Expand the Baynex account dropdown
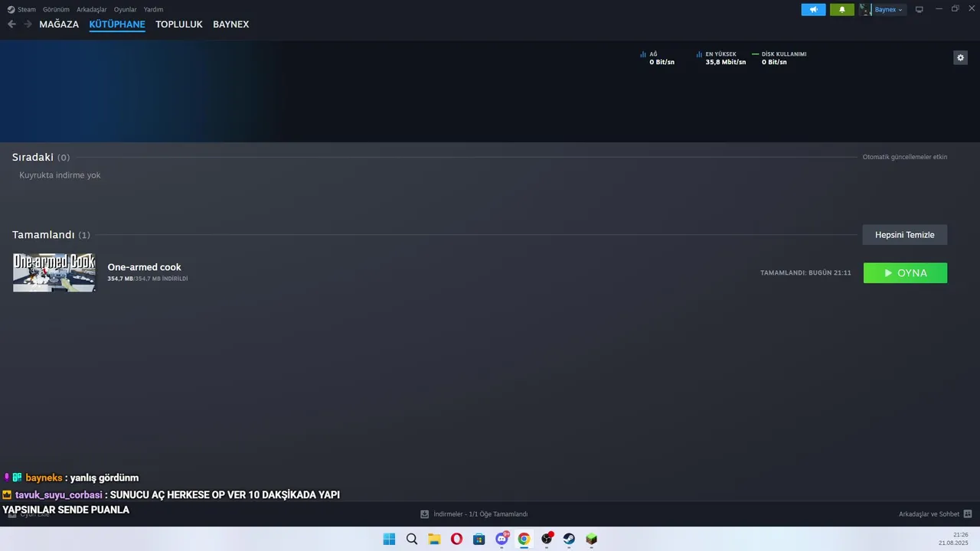 (889, 9)
